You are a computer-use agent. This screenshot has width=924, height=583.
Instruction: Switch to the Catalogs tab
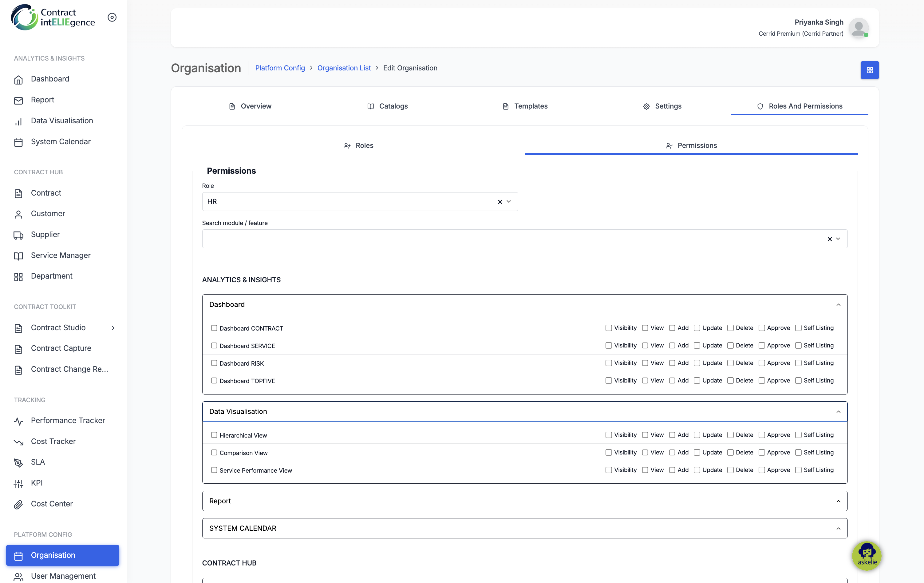point(388,106)
